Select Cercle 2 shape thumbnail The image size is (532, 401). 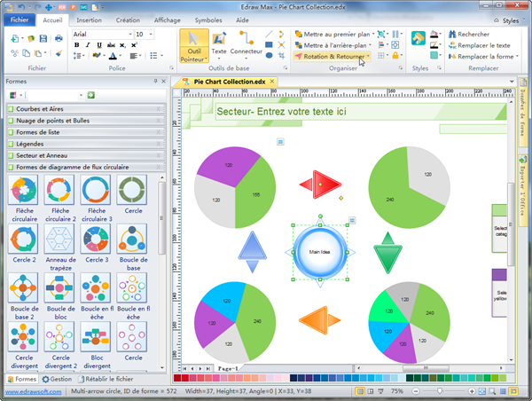pyautogui.click(x=24, y=239)
